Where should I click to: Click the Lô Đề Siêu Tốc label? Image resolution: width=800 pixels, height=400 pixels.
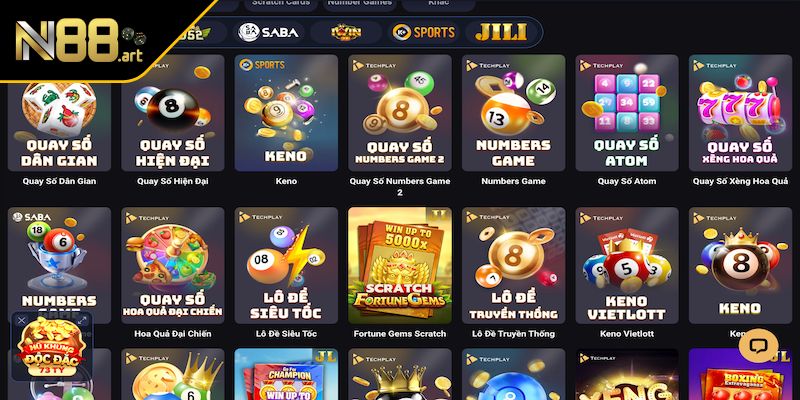(286, 334)
